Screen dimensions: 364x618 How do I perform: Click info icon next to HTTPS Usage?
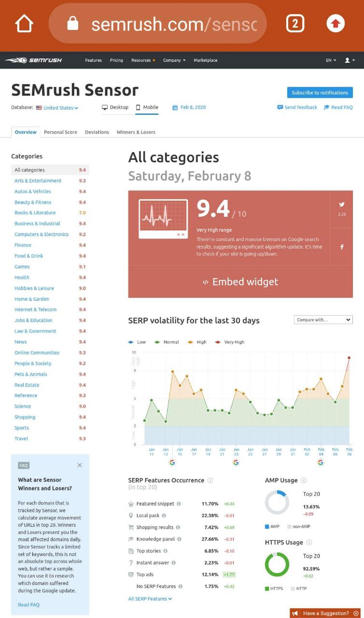tap(309, 543)
